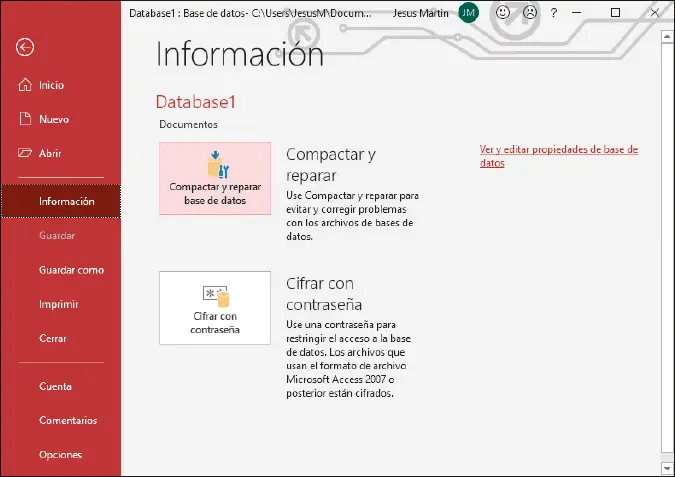Open Ver y editar propiedades link
This screenshot has width=675, height=477.
[558, 156]
